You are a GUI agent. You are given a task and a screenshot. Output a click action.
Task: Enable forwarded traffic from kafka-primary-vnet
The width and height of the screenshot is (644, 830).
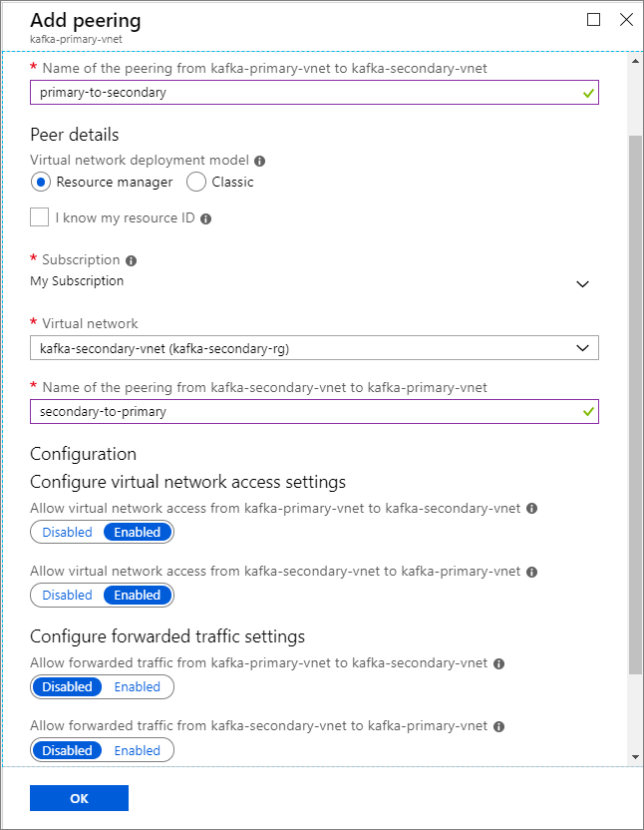click(x=137, y=686)
